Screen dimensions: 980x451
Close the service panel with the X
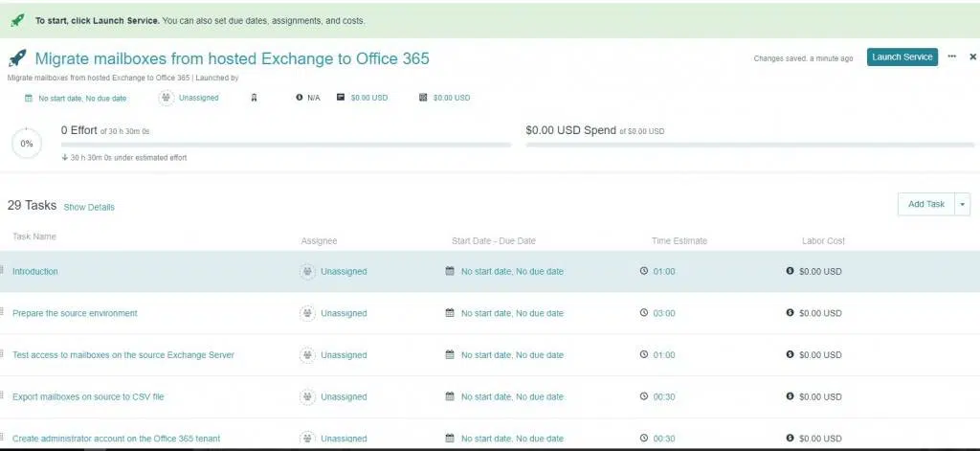972,57
